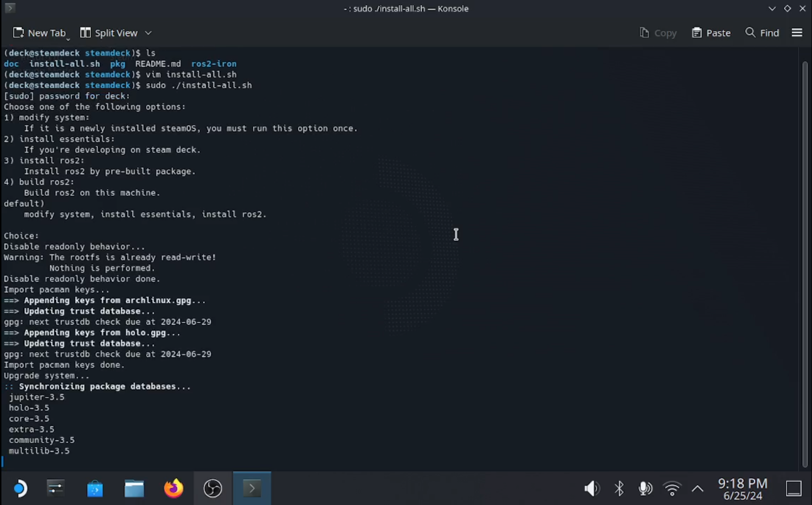Open a New Tab in Konsole
The image size is (812, 505).
[x=40, y=33]
